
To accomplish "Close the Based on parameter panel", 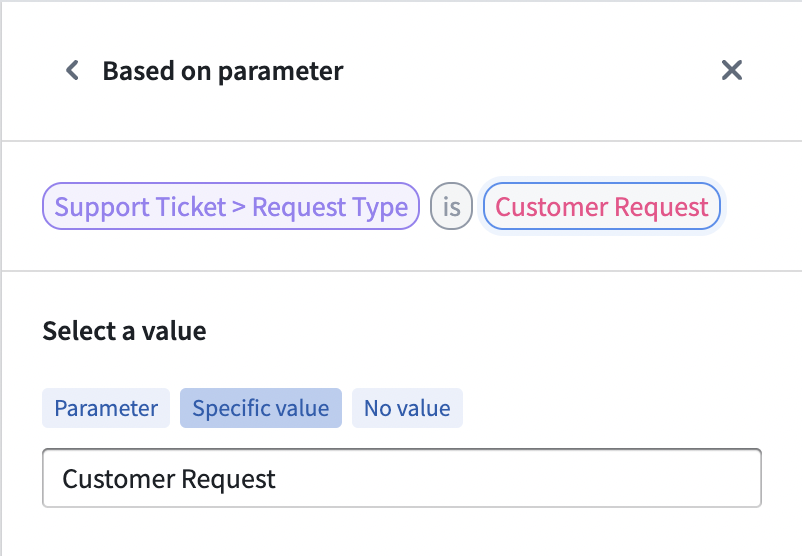I will [731, 70].
